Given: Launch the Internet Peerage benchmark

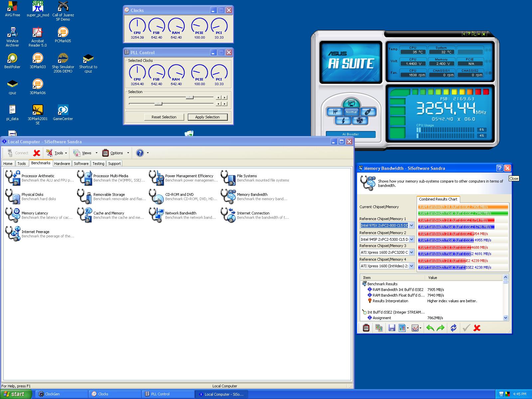Looking at the screenshot, I should 39,234.
